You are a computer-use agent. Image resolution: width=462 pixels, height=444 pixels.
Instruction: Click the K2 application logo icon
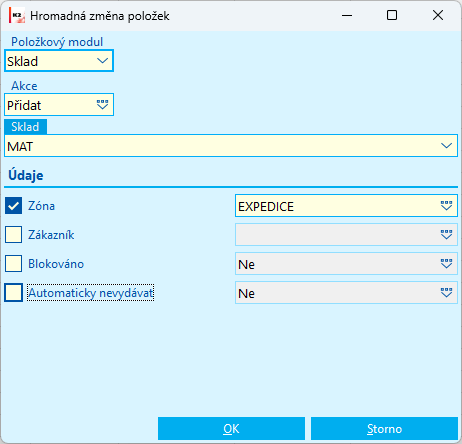pos(17,15)
